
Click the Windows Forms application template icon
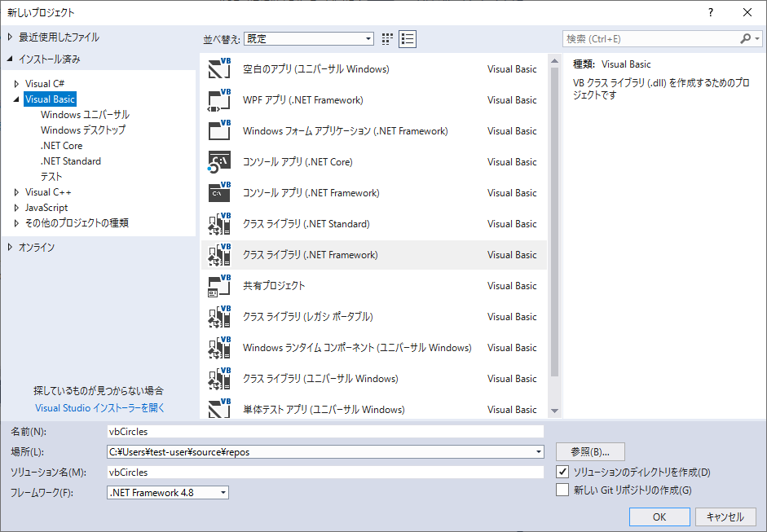[x=219, y=130]
